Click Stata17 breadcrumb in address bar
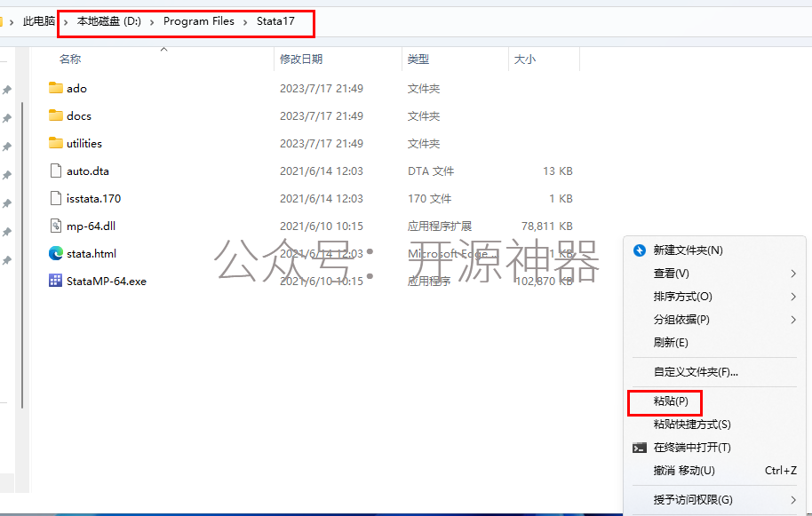This screenshot has width=812, height=516. [275, 21]
